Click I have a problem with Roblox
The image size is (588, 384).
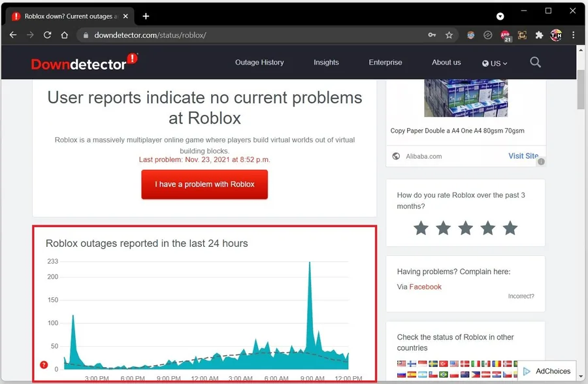click(204, 184)
